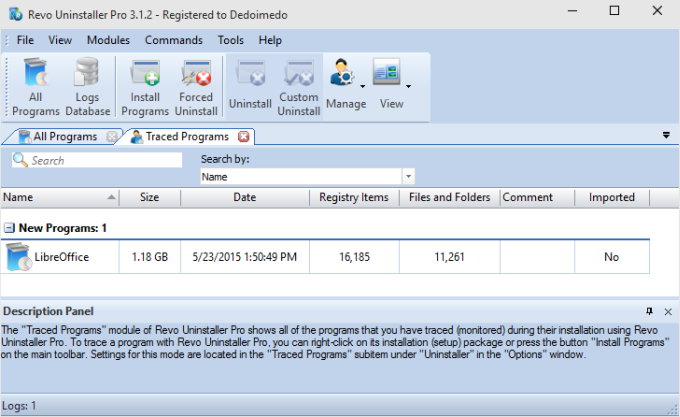Click the Comment column header
The height and width of the screenshot is (417, 680).
pyautogui.click(x=537, y=197)
